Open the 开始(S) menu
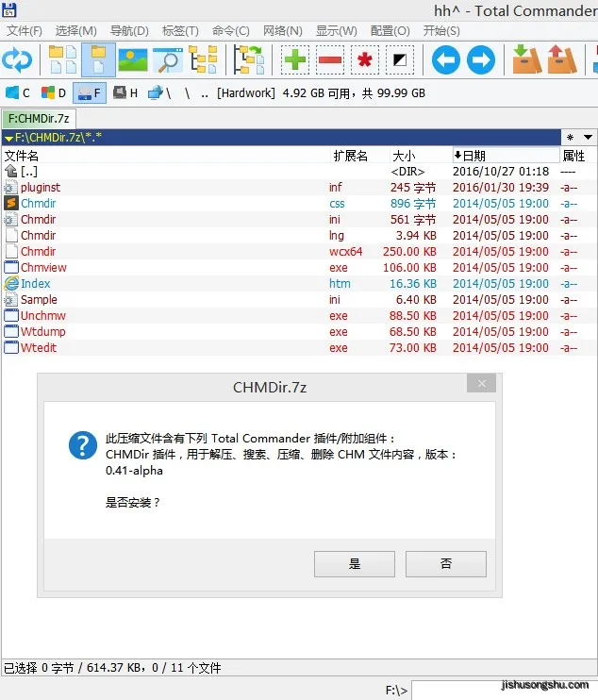The width and height of the screenshot is (598, 700). (441, 31)
